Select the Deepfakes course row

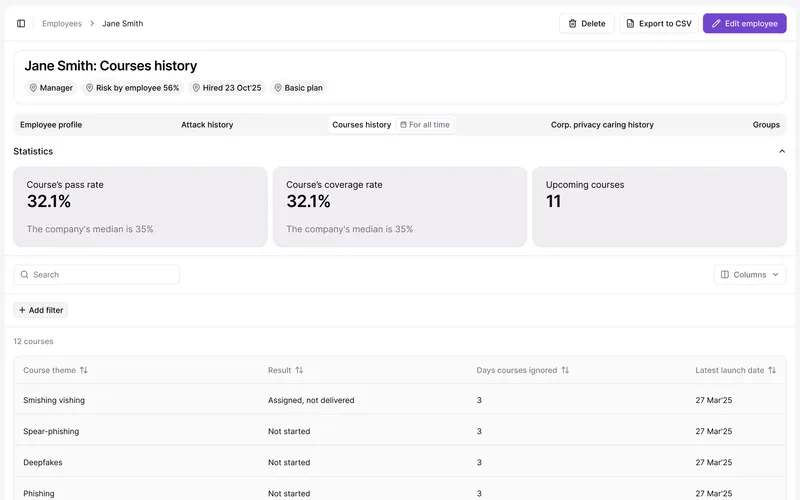pyautogui.click(x=400, y=462)
